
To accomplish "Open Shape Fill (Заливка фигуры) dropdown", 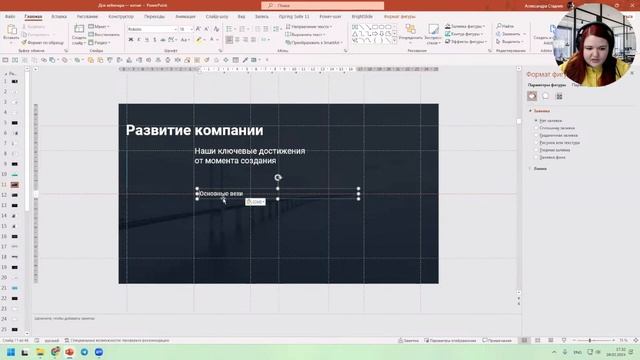I will pos(465,26).
